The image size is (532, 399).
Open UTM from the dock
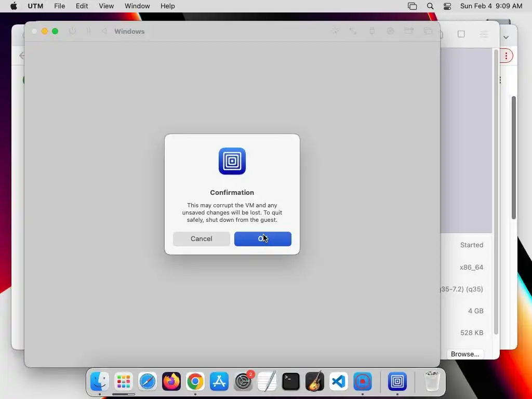click(397, 381)
